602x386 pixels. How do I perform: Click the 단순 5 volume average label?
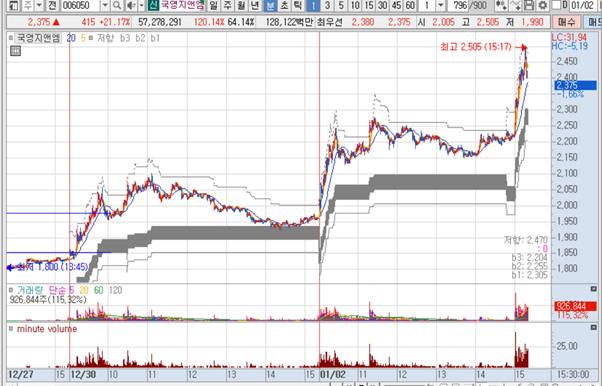coord(61,290)
